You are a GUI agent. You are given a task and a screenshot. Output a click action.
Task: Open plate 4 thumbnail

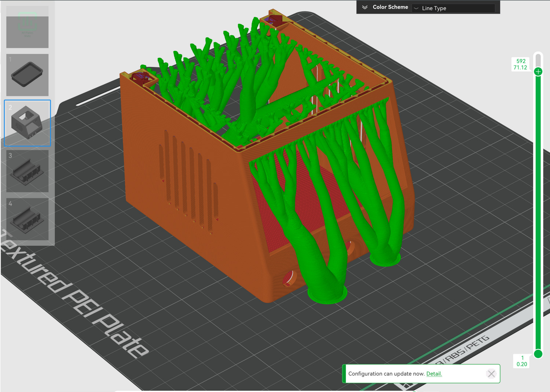27,219
